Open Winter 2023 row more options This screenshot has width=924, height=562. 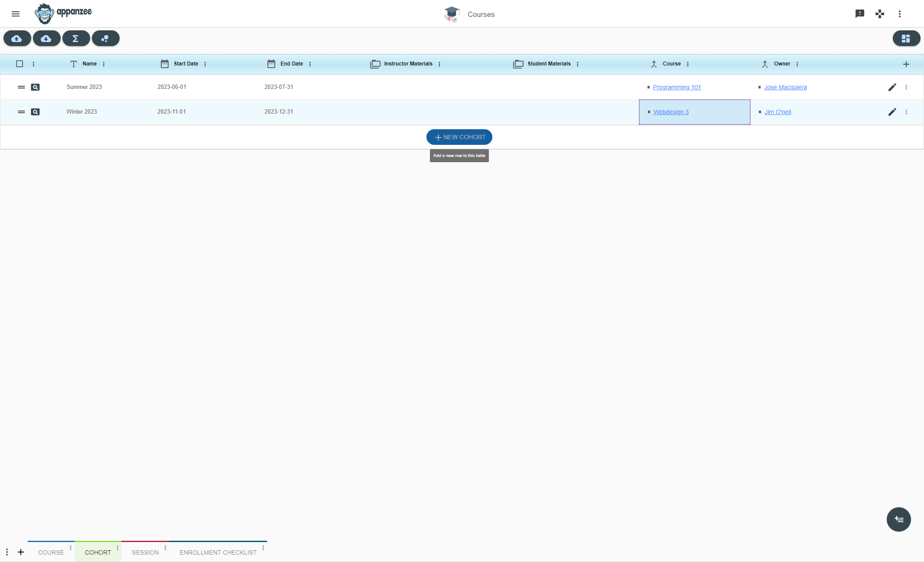click(906, 112)
